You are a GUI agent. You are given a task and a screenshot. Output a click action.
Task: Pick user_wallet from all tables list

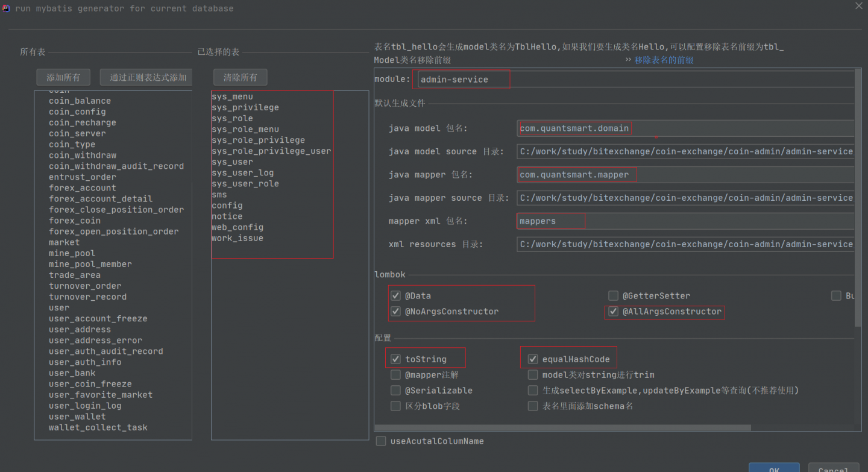pos(77,417)
